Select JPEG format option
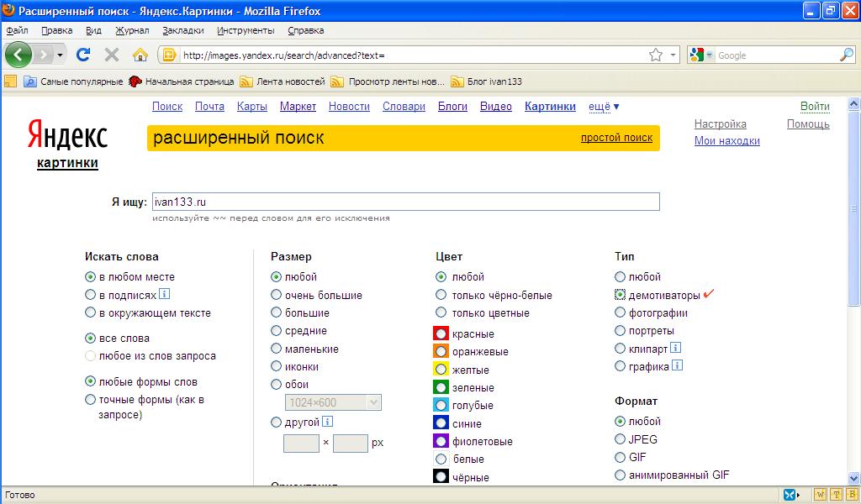 point(620,439)
